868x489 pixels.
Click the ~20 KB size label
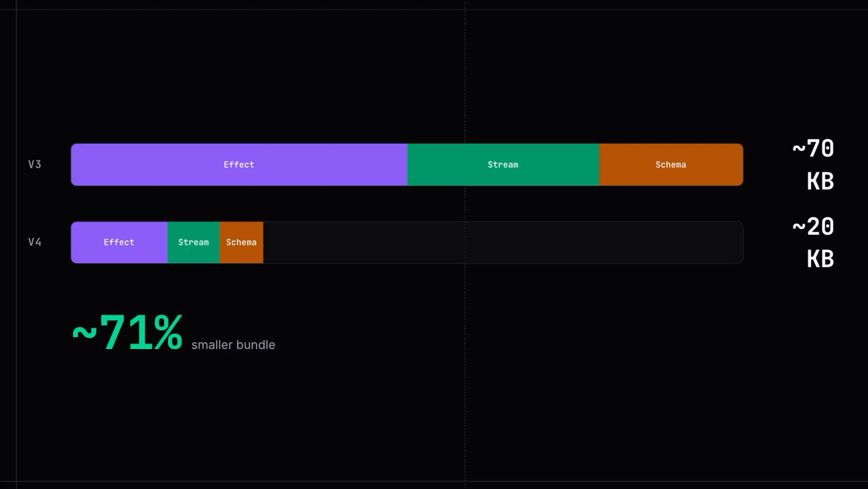coord(813,242)
